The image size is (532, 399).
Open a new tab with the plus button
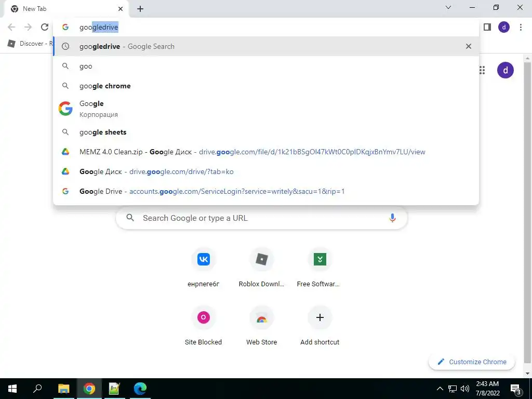point(140,9)
